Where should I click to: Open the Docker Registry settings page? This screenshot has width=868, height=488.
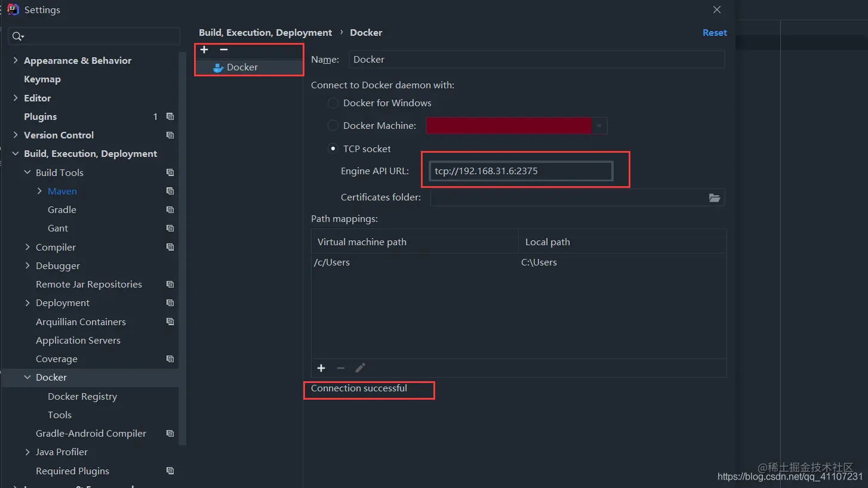click(x=82, y=397)
